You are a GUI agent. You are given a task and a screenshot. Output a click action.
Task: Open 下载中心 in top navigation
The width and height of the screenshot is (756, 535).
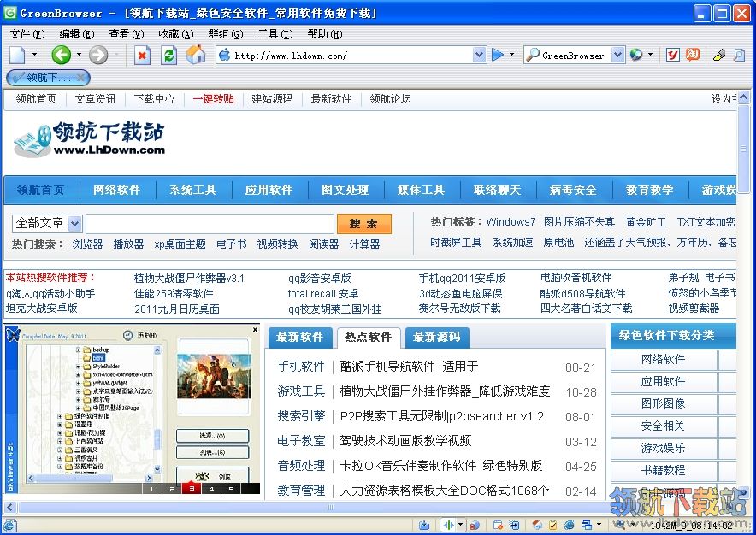pyautogui.click(x=154, y=99)
